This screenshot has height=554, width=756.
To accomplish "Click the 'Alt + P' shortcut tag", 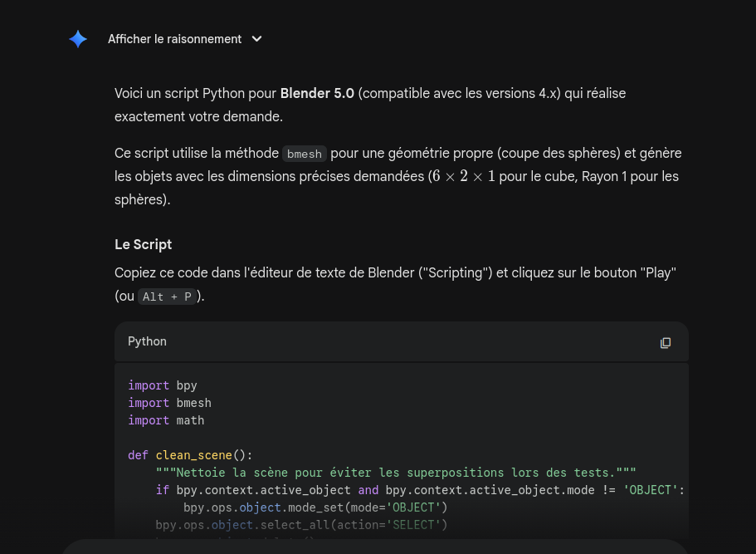I will pos(166,297).
